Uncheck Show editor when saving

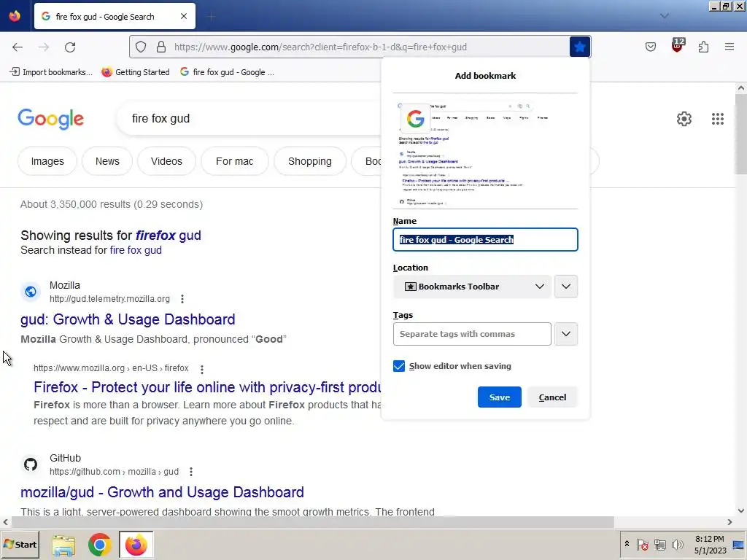tap(399, 366)
